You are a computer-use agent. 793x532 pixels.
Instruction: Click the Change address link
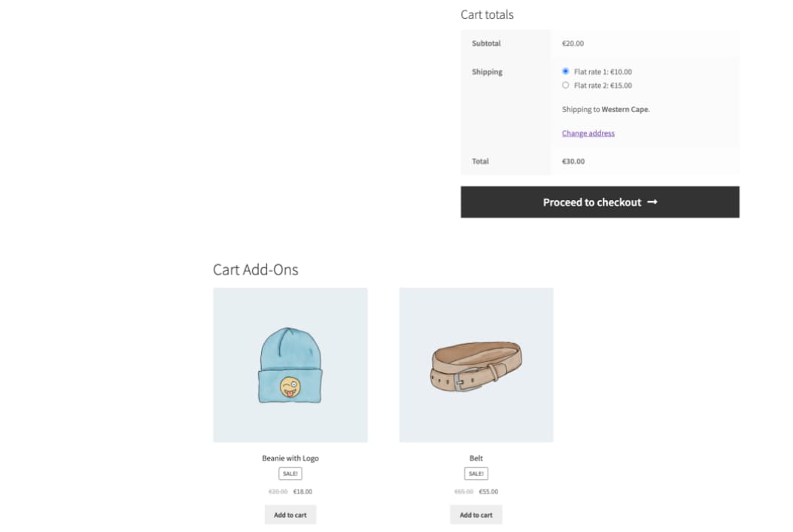(x=588, y=133)
